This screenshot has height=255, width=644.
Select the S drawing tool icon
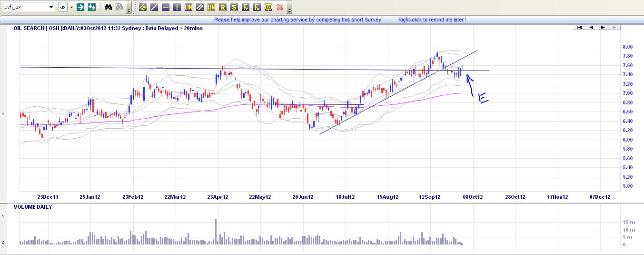pos(234,7)
